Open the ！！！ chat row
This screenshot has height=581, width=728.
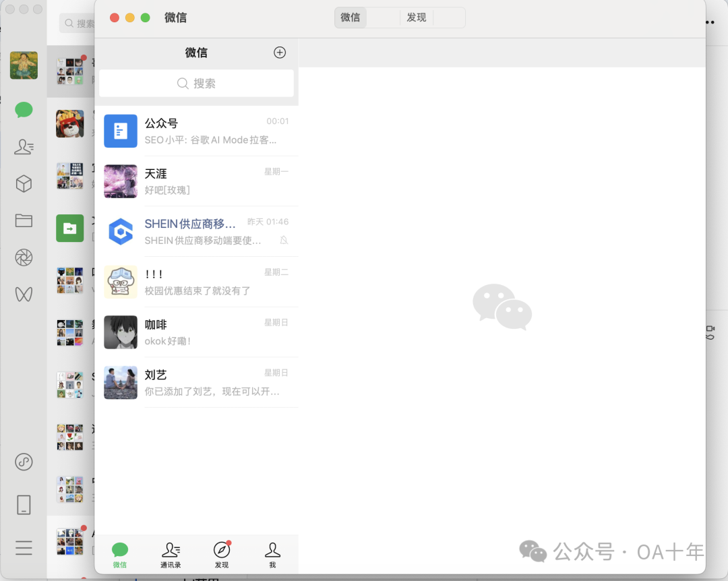coord(196,282)
